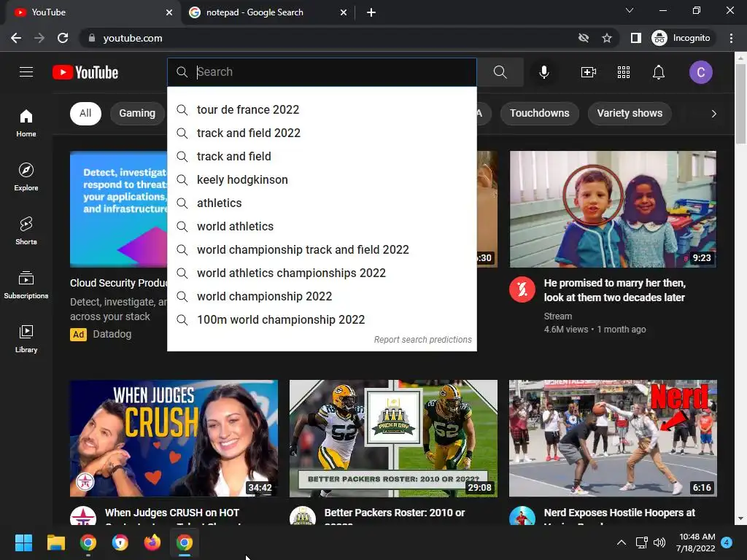Choose suggestion keely hodgkinson
Image resolution: width=747 pixels, height=560 pixels.
(322, 179)
